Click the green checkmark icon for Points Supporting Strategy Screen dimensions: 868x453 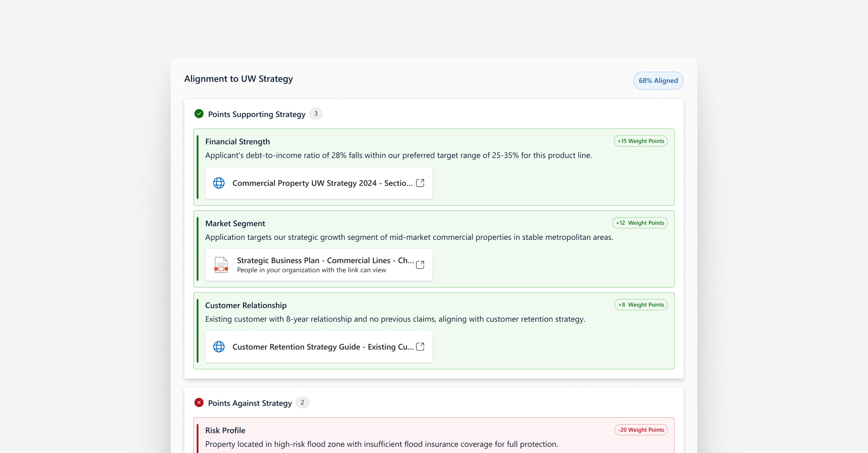[199, 114]
